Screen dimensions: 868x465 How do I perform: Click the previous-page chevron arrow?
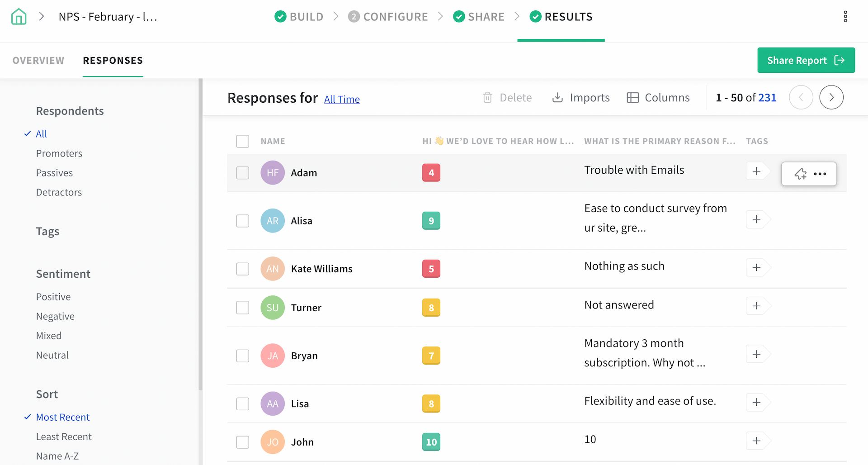tap(801, 97)
